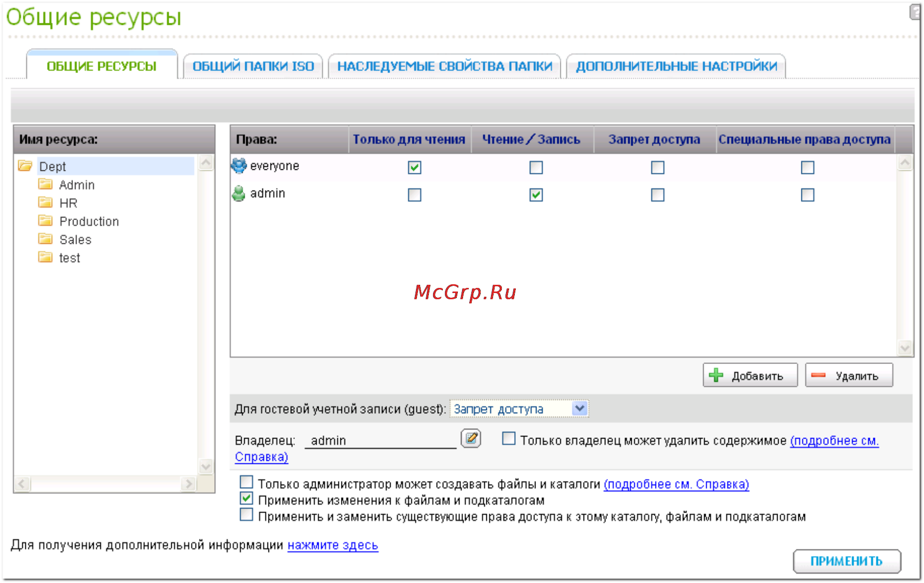The height and width of the screenshot is (583, 924).
Task: Check special access rights for everyone
Action: pyautogui.click(x=808, y=167)
